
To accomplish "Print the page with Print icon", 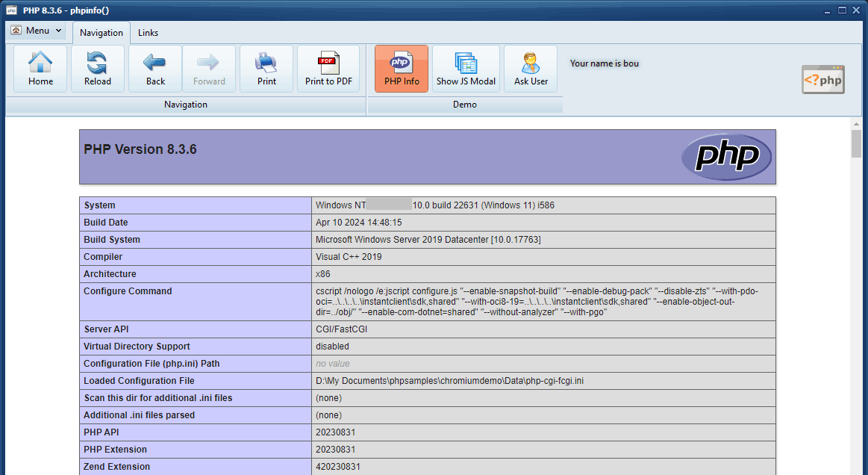I will pos(266,69).
